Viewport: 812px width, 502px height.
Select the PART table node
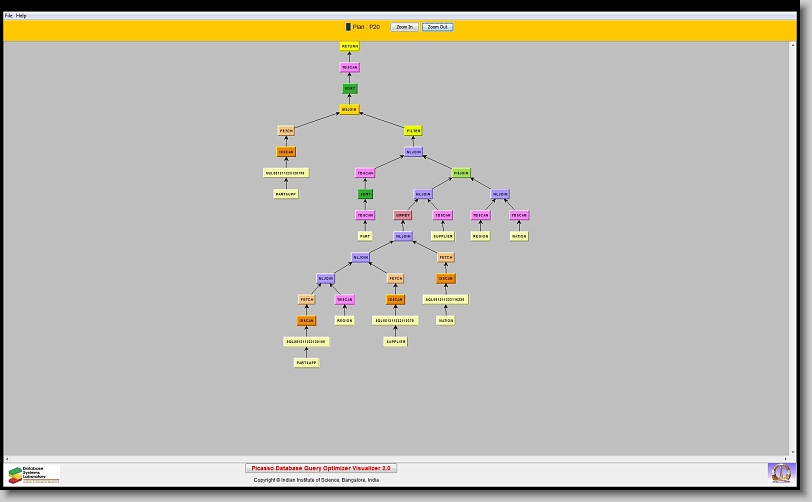click(x=365, y=237)
